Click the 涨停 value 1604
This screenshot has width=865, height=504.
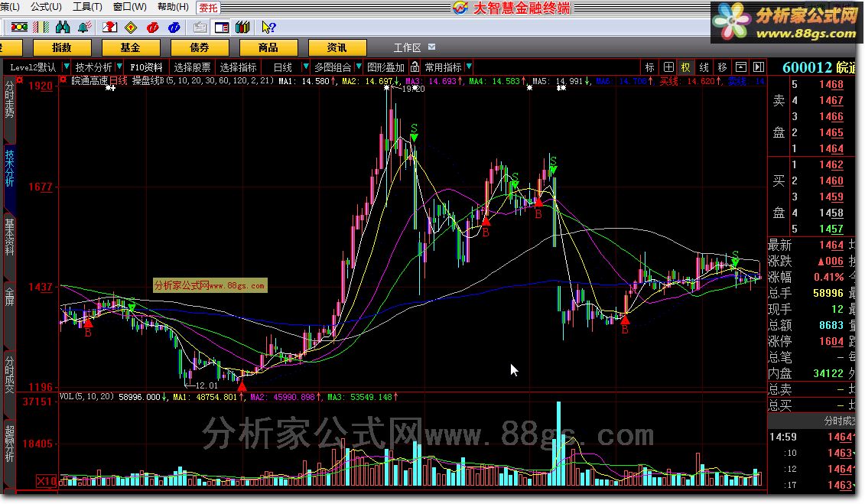(x=831, y=341)
